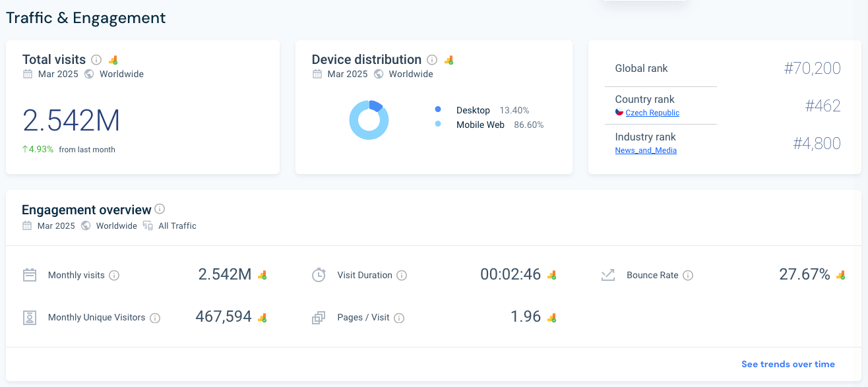Viewport: 868px width, 387px height.
Task: Open the Czech Republic country rank link
Action: [652, 113]
